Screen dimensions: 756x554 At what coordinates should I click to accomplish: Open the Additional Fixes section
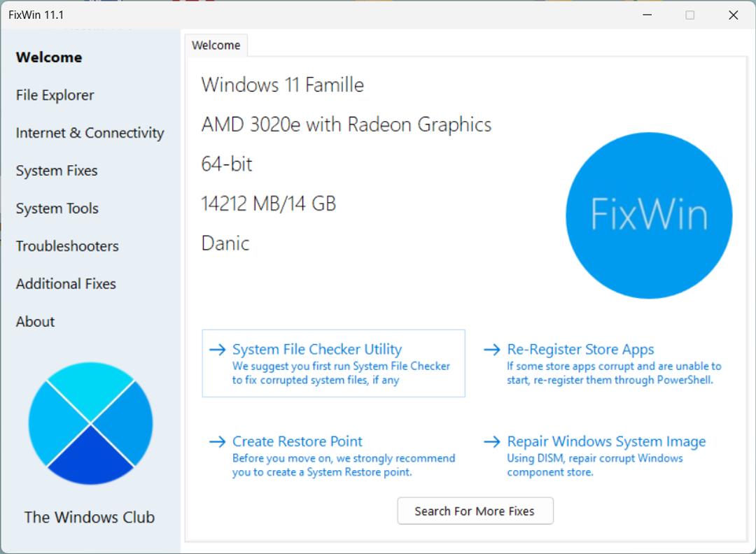(66, 283)
